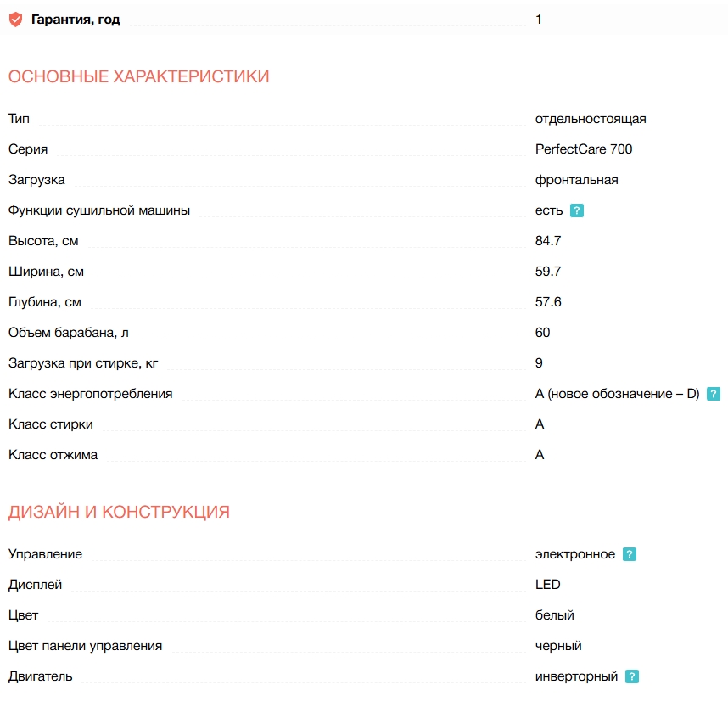
Task: Click the "Загрузка при стирке, кг" label
Action: (83, 363)
